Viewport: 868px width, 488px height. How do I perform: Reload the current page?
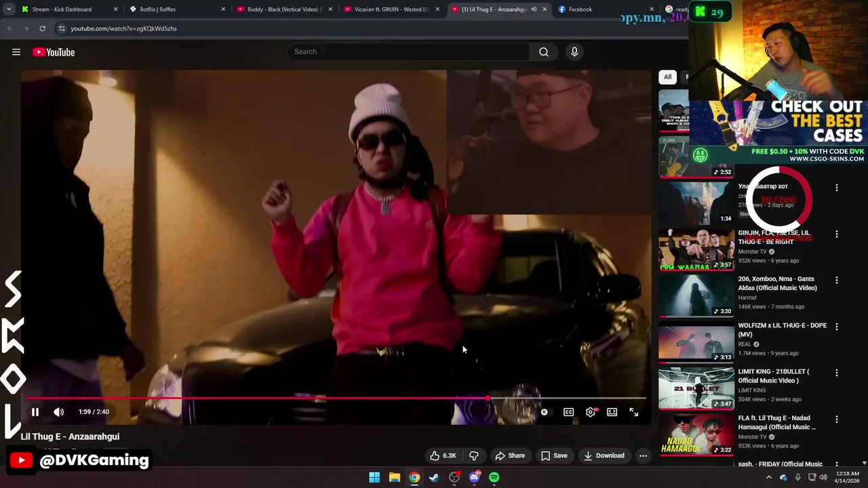(x=42, y=28)
